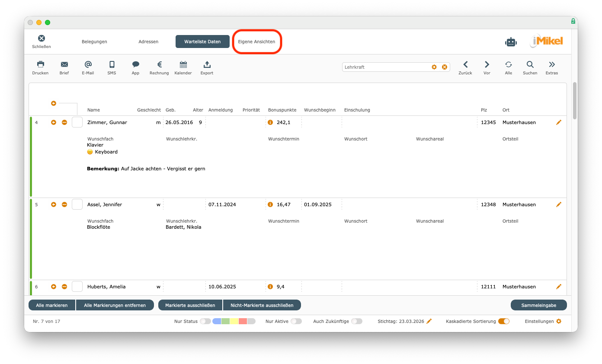Click the Rechnung euro icon
This screenshot has height=364, width=602.
[x=159, y=65]
